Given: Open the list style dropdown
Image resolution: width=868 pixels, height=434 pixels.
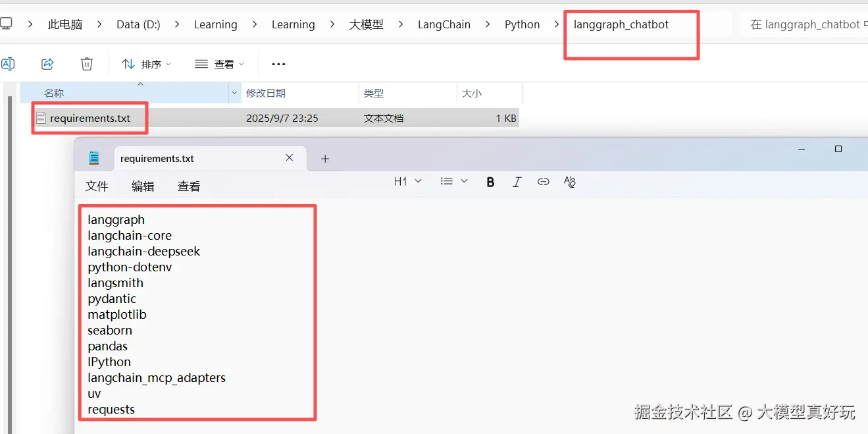Looking at the screenshot, I should [x=454, y=182].
